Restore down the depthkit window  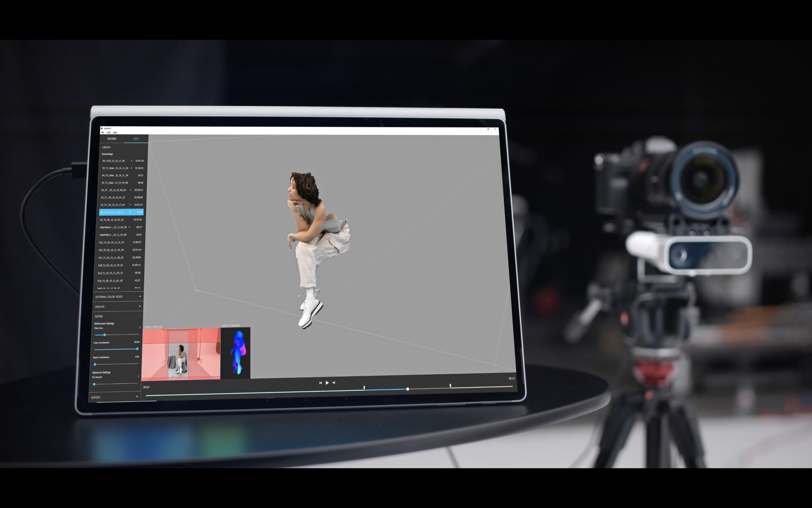click(x=488, y=129)
